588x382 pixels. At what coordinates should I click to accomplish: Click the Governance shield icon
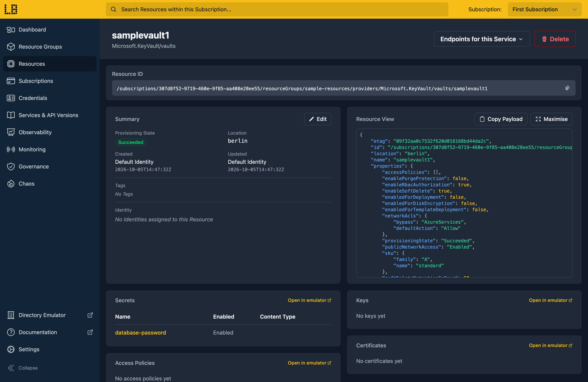(x=11, y=166)
